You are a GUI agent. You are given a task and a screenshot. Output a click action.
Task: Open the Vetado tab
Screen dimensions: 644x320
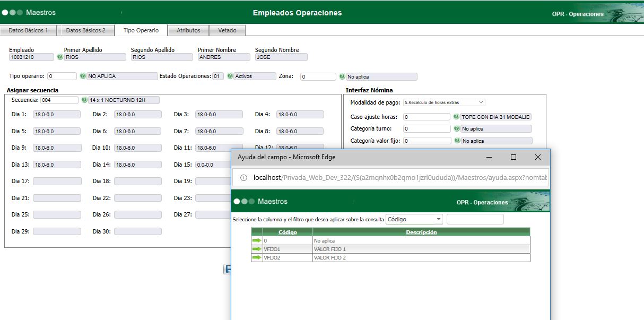228,30
